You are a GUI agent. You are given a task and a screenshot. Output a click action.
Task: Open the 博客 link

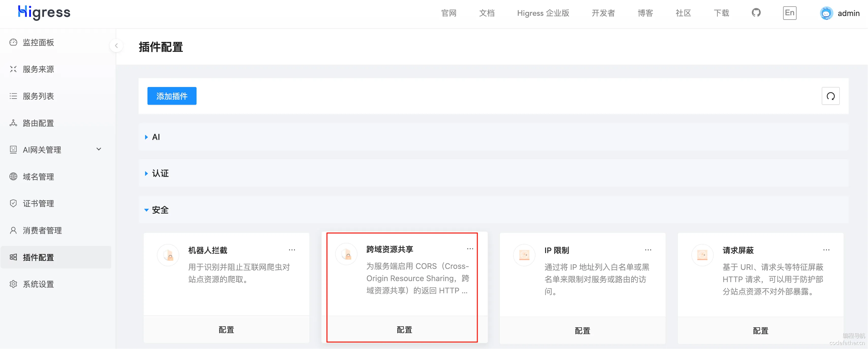645,13
